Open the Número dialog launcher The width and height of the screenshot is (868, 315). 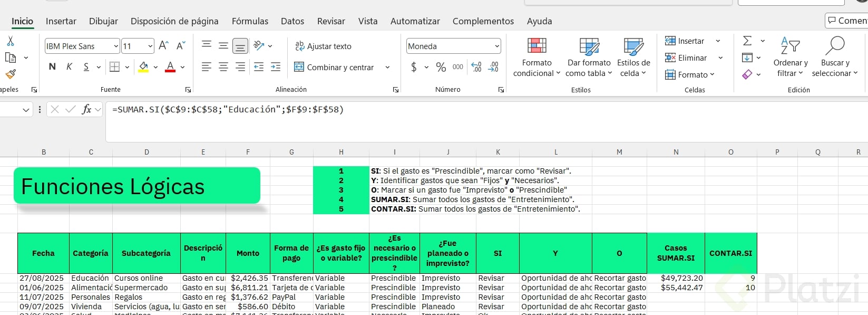click(501, 90)
